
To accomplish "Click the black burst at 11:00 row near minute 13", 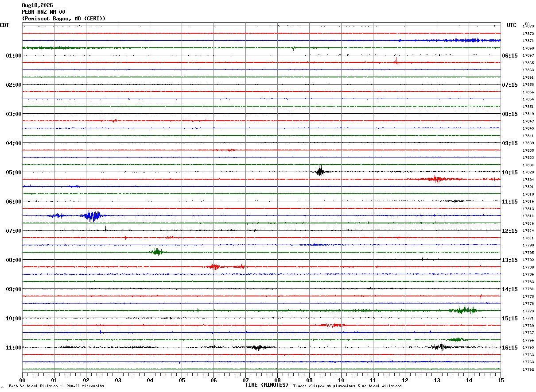I will pyautogui.click(x=440, y=347).
